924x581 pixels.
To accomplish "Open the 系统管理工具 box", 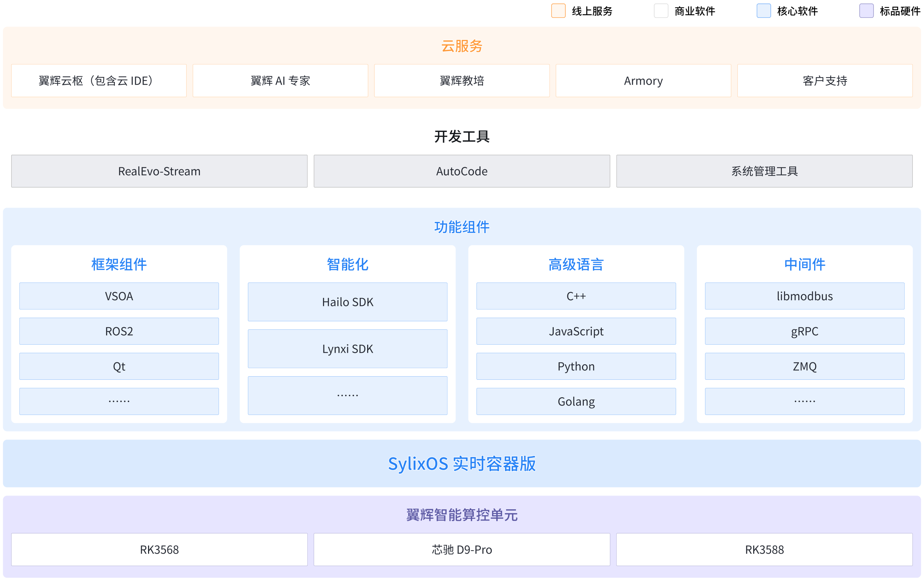I will click(764, 171).
